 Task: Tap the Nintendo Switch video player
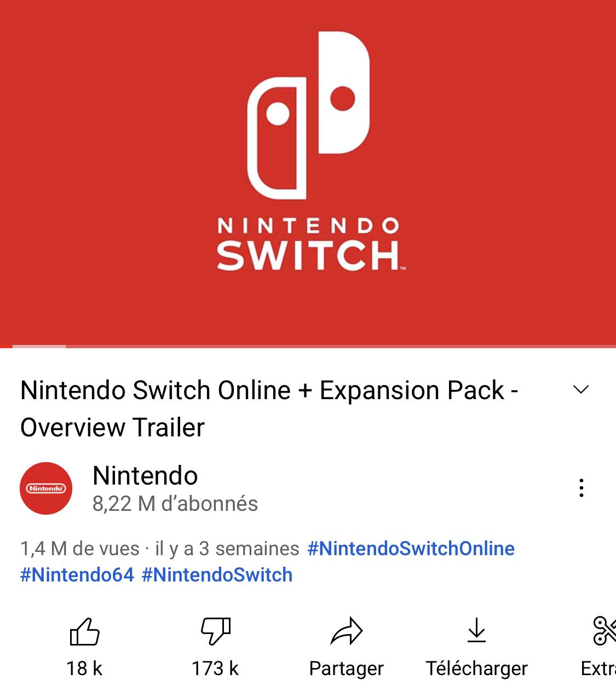click(308, 171)
